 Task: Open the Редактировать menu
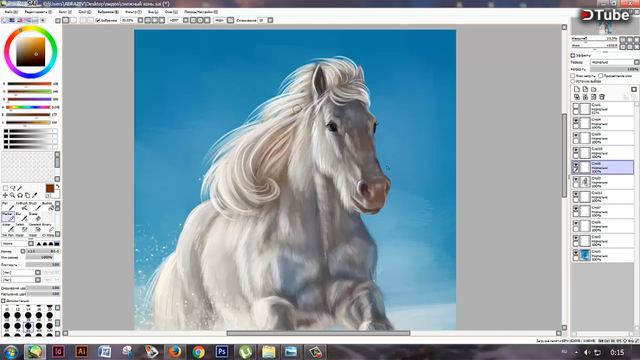click(38, 12)
